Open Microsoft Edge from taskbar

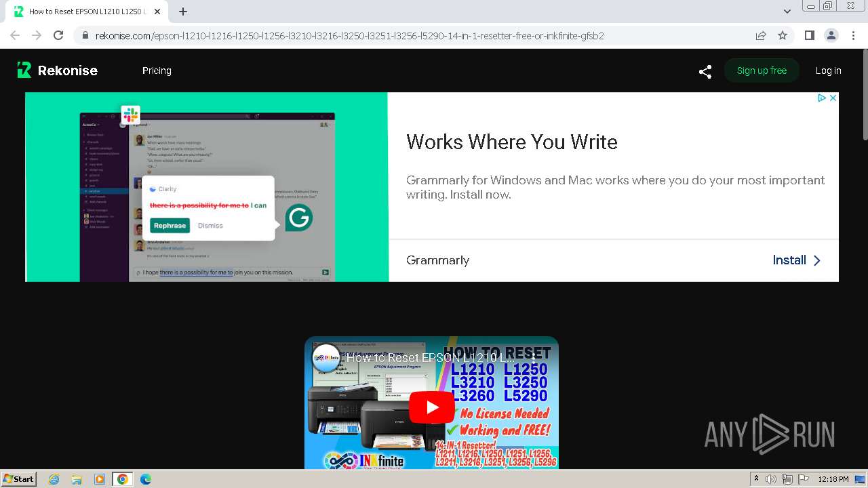point(145,479)
